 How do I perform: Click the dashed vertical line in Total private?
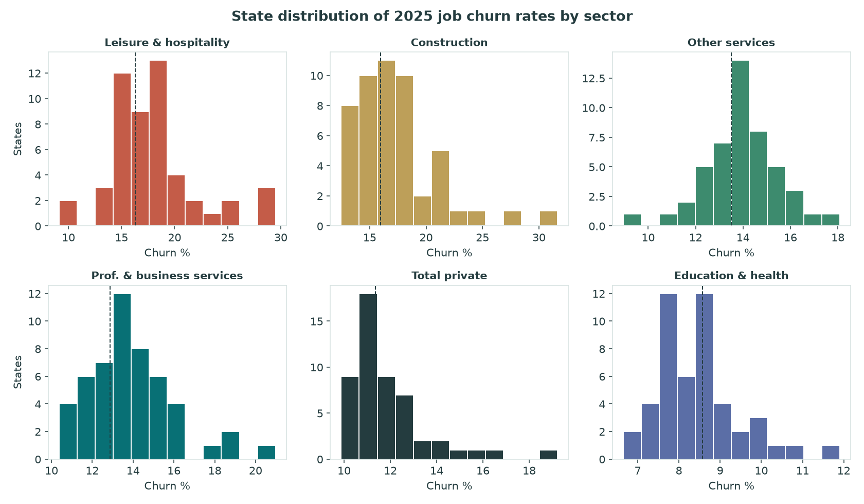(375, 372)
